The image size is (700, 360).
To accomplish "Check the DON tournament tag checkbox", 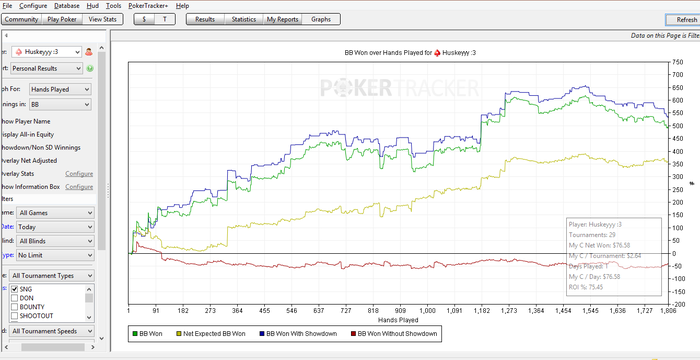I will point(14,298).
